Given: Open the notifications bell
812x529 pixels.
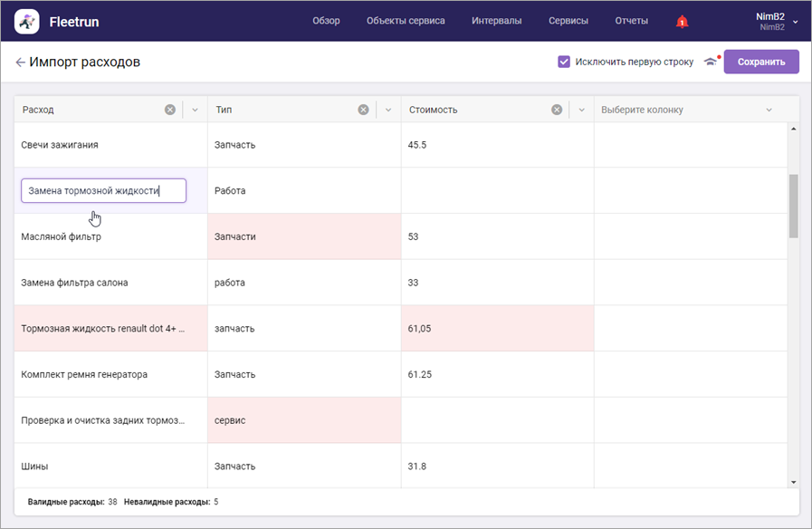Looking at the screenshot, I should [x=682, y=22].
